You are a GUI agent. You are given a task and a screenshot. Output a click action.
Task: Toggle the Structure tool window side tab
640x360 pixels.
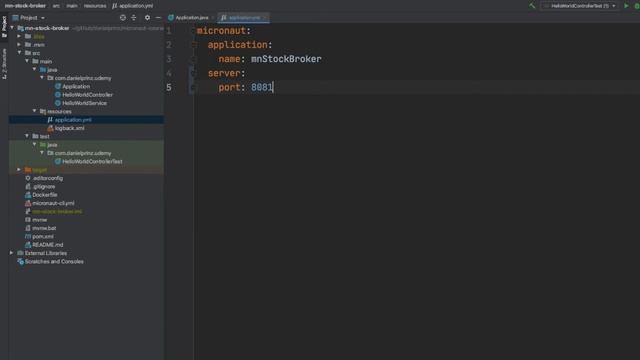click(x=4, y=64)
